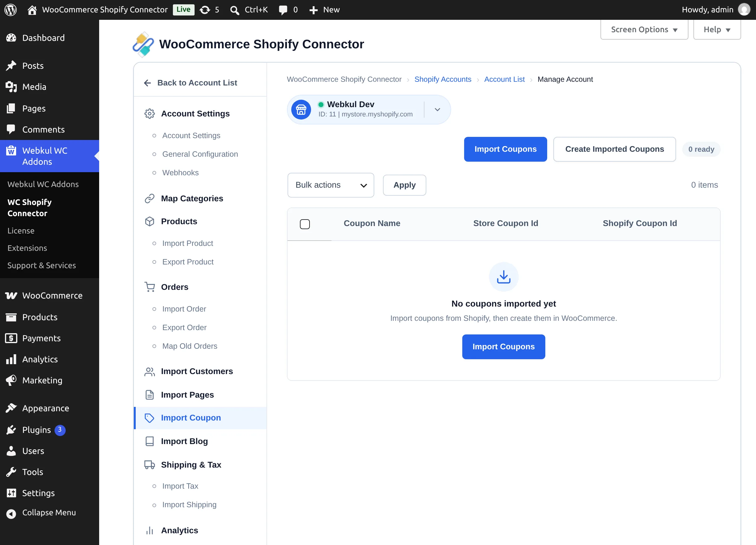Click the download icon above No coupons imported

(x=504, y=277)
